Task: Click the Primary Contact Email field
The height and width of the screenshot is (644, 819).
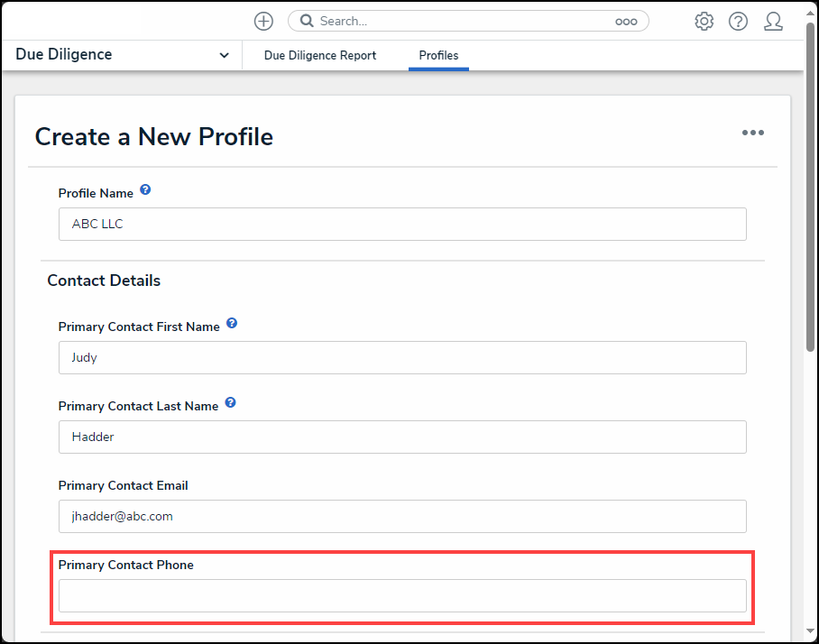Action: 402,517
